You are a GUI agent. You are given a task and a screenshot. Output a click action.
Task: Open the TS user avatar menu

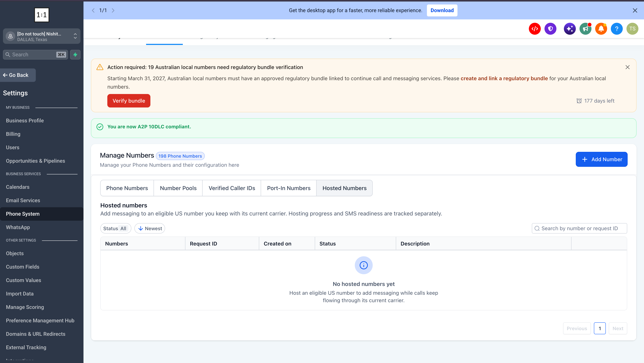point(632,29)
